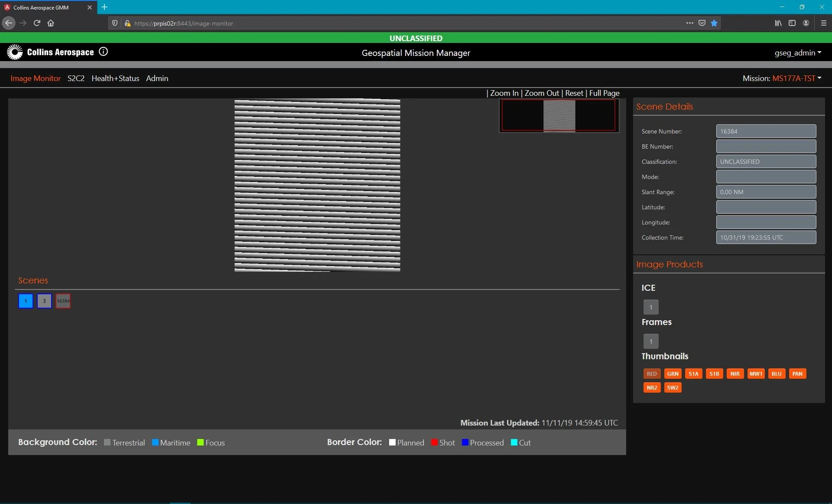
Task: Open the page actions three-dot menu
Action: [x=690, y=23]
